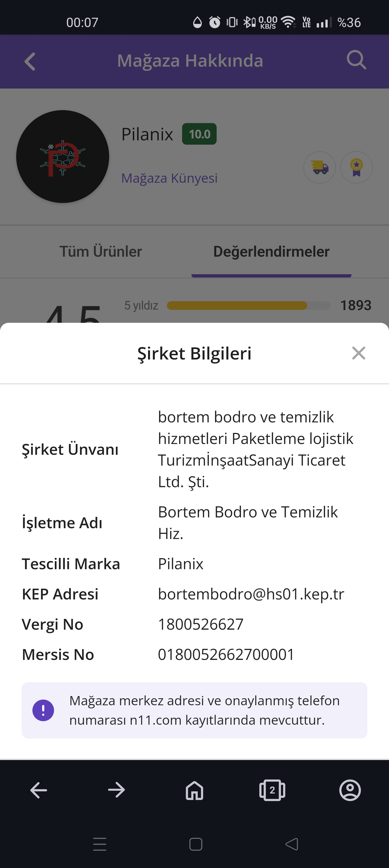Open the browser home page

pyautogui.click(x=195, y=790)
